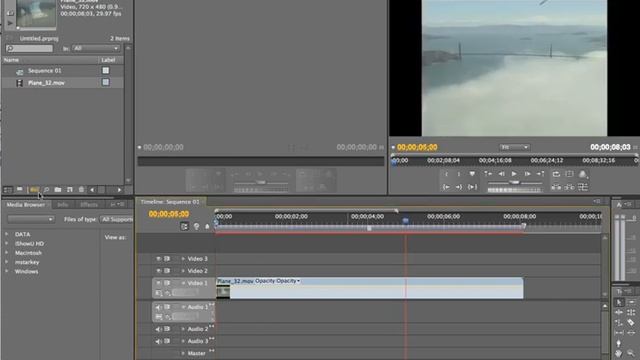
Task: Open the Fit zoom level dropdown
Action: [x=514, y=147]
